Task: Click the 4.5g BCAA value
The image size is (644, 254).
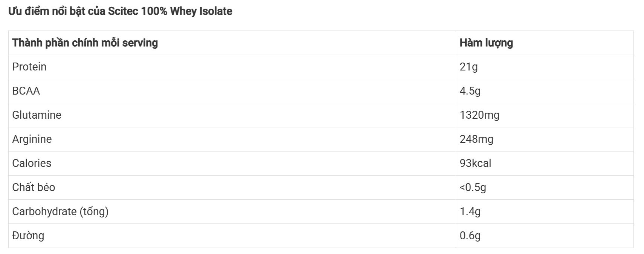Action: coord(470,91)
